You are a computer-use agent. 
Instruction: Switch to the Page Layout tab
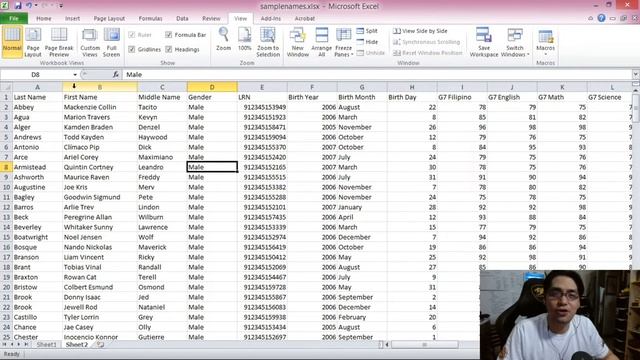(x=109, y=18)
